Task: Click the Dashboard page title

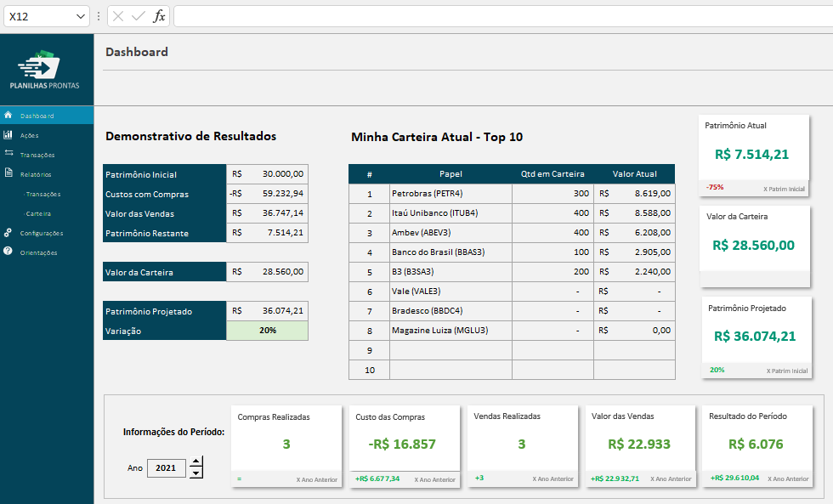Action: point(137,52)
